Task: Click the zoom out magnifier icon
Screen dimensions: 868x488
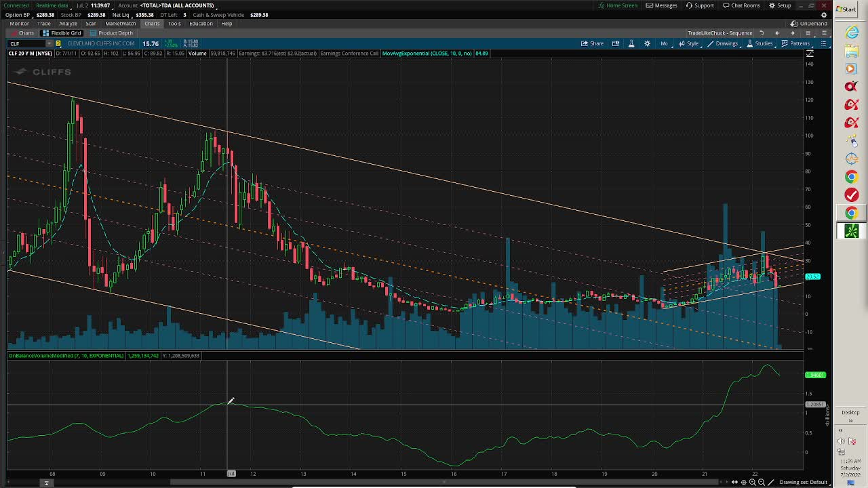Action: coord(761,482)
